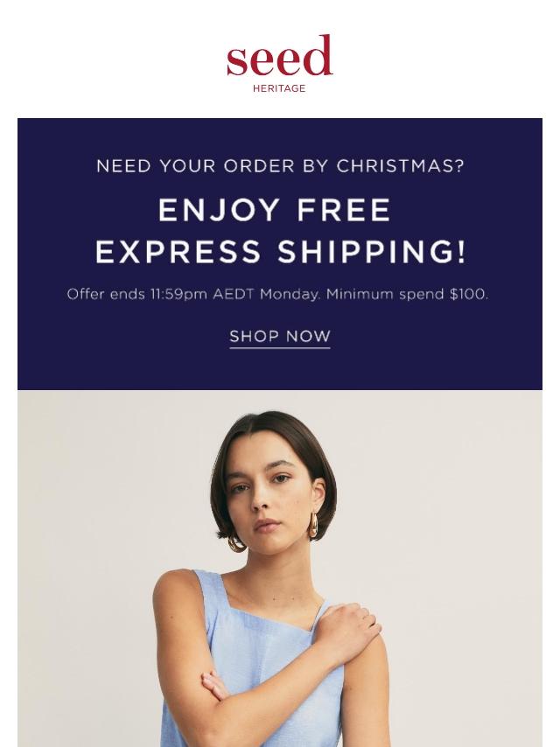Click the Seed Heritage logo
This screenshot has width=560, height=747.
(x=280, y=63)
